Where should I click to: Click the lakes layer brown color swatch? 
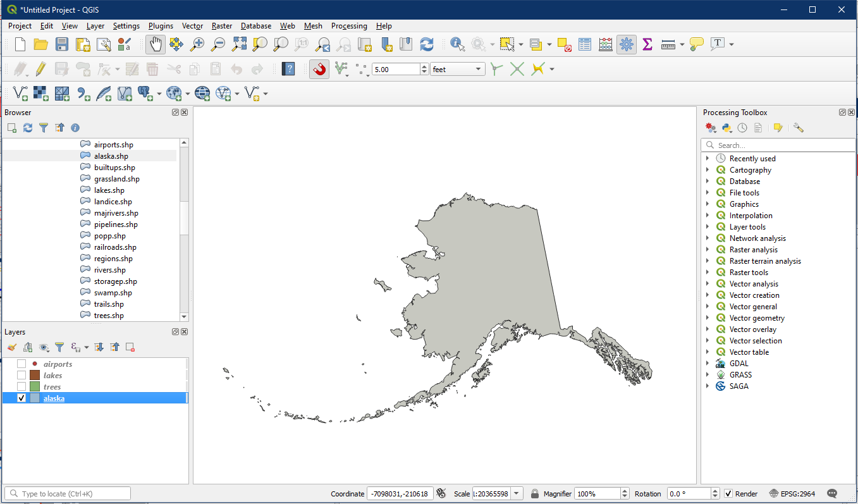point(35,376)
